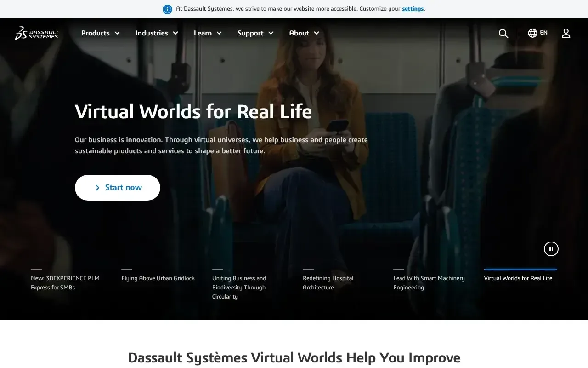Select the New: 3DEXPERIENCE PLM Express for SMBs slide
This screenshot has height=368, width=588.
pos(65,282)
